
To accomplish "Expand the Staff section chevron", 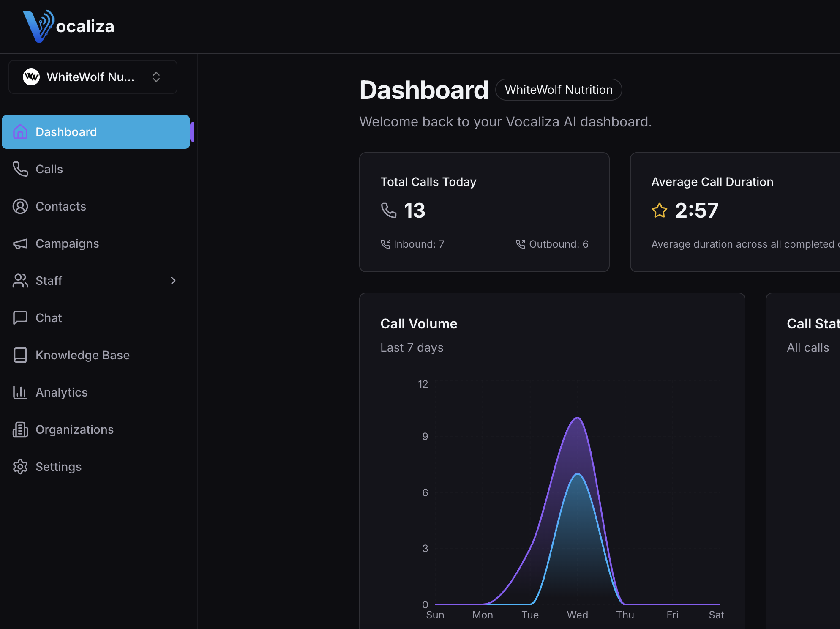I will 173,280.
